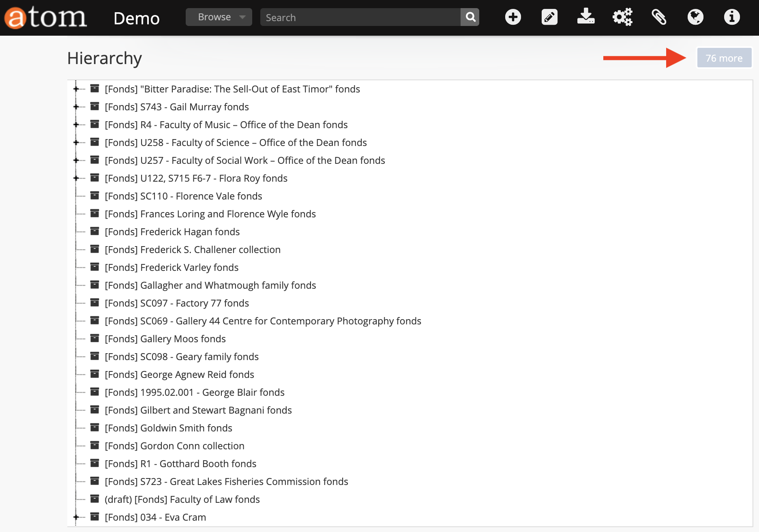The image size is (759, 532).
Task: Expand the Bitter Paradise fonds node
Action: (x=76, y=89)
